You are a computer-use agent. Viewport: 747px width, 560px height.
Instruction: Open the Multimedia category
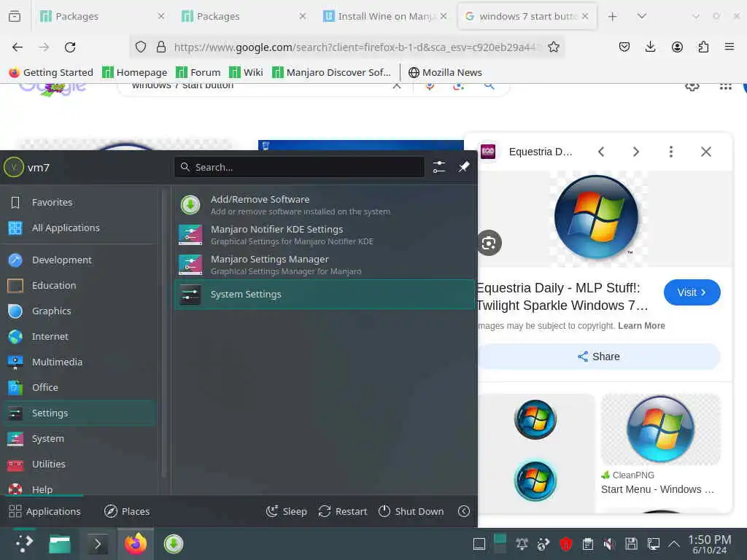pos(79,362)
